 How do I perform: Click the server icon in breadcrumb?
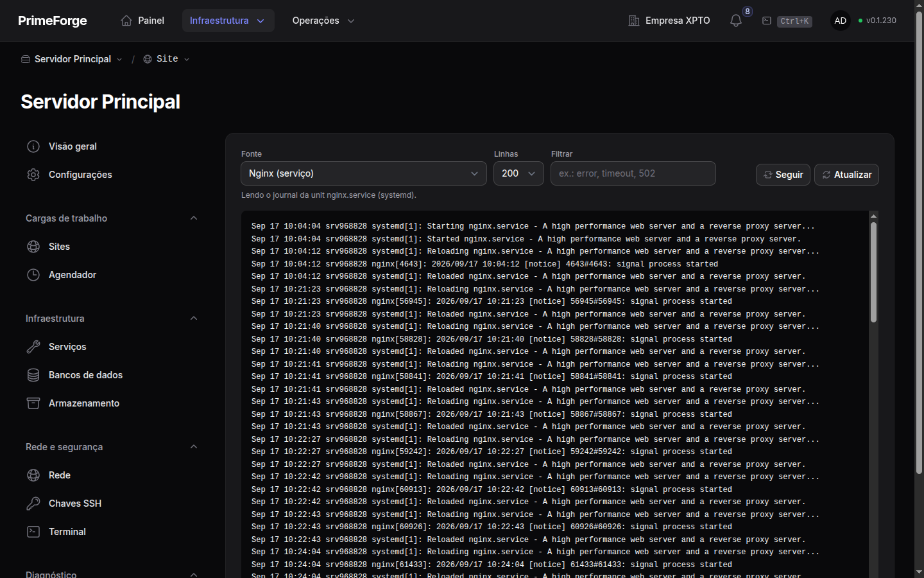click(x=26, y=59)
